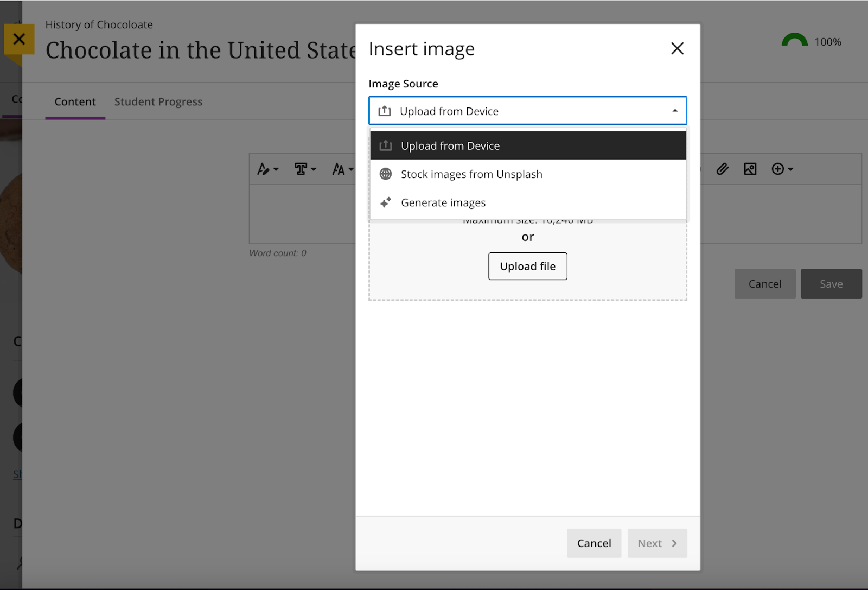
Task: Select the Content tab
Action: point(75,102)
